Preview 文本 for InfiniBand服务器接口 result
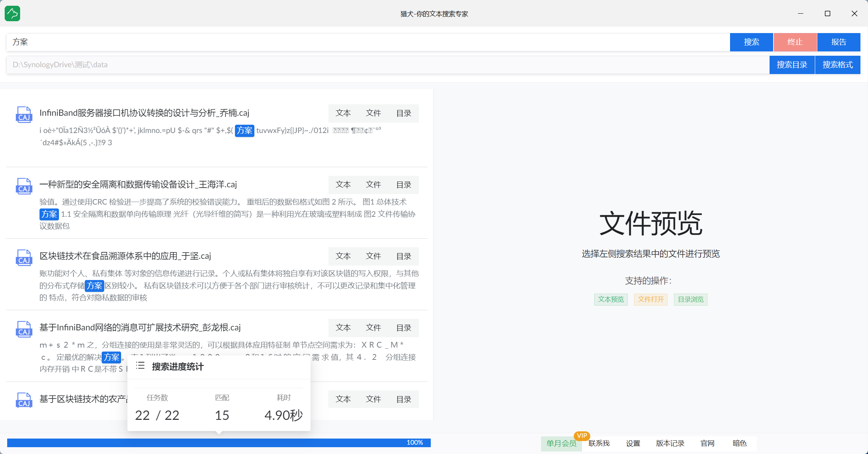 pyautogui.click(x=343, y=113)
